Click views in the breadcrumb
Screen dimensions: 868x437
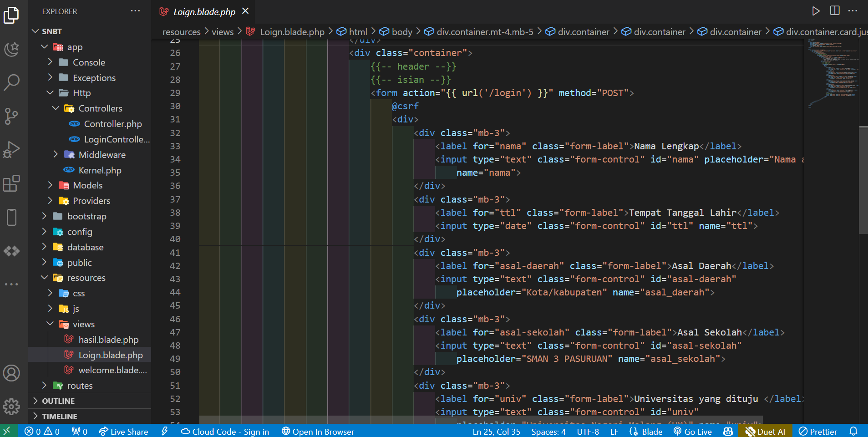[x=223, y=32]
